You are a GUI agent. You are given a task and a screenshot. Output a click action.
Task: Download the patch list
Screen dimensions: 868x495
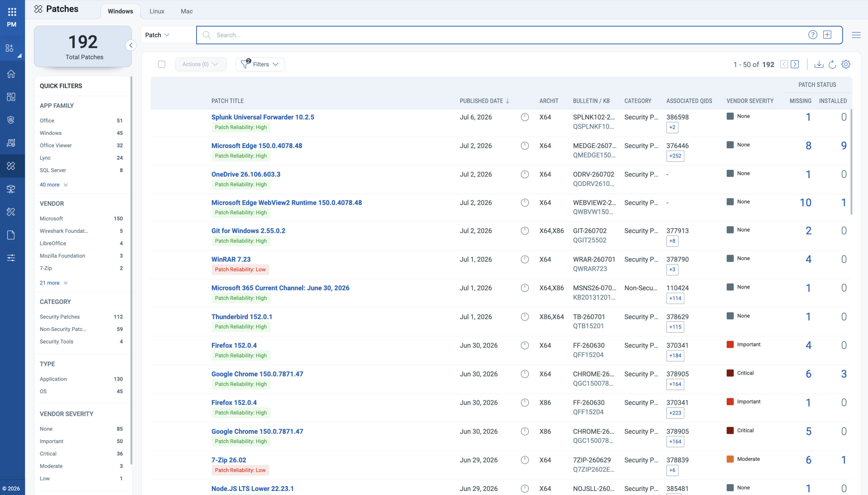click(x=819, y=64)
